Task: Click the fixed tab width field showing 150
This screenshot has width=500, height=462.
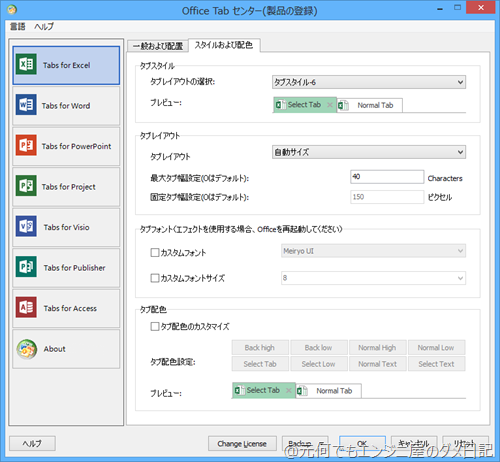Action: pyautogui.click(x=387, y=197)
